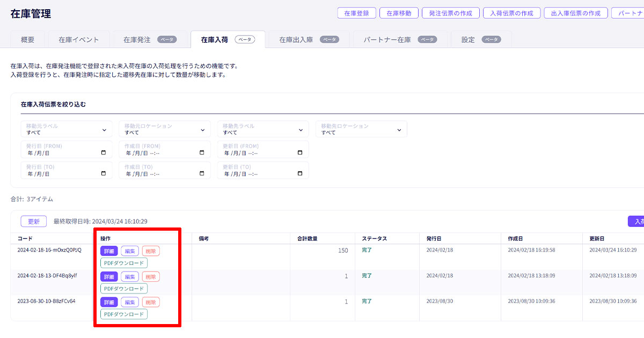Open the パートナー在庫 tab
Viewport: 644px width, 338px height.
point(400,40)
